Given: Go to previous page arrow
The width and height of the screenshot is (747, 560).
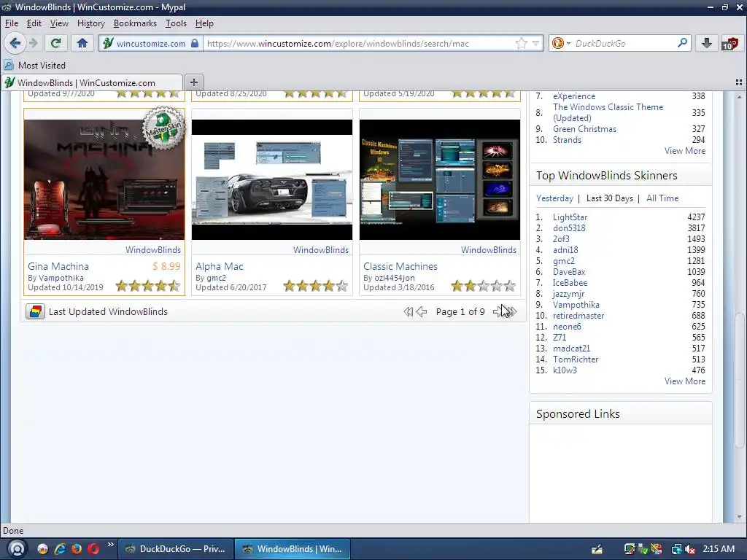Looking at the screenshot, I should (x=422, y=312).
